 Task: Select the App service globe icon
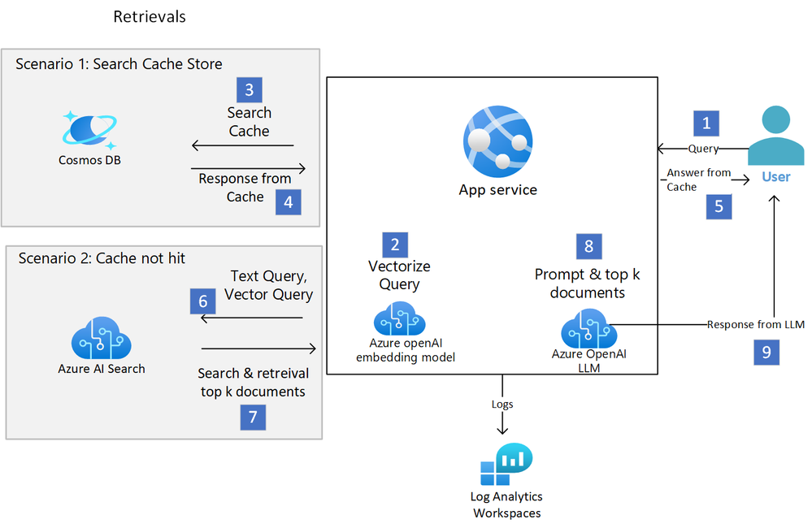497,140
